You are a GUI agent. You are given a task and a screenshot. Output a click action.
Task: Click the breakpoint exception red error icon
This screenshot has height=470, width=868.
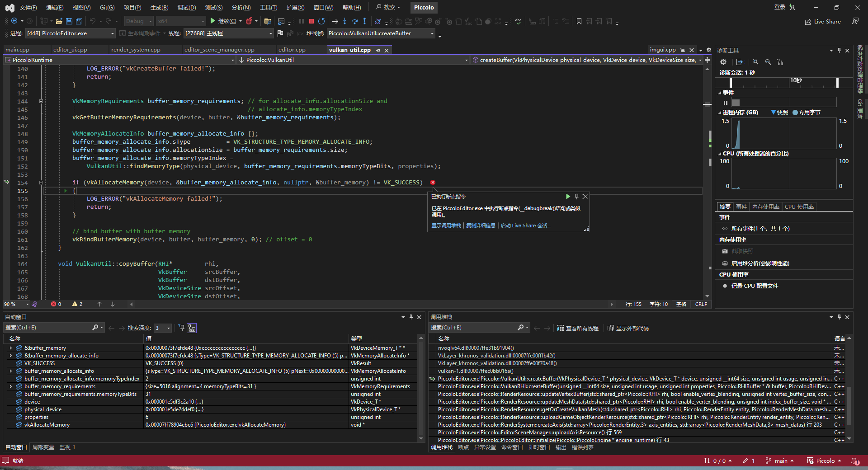[x=433, y=183]
